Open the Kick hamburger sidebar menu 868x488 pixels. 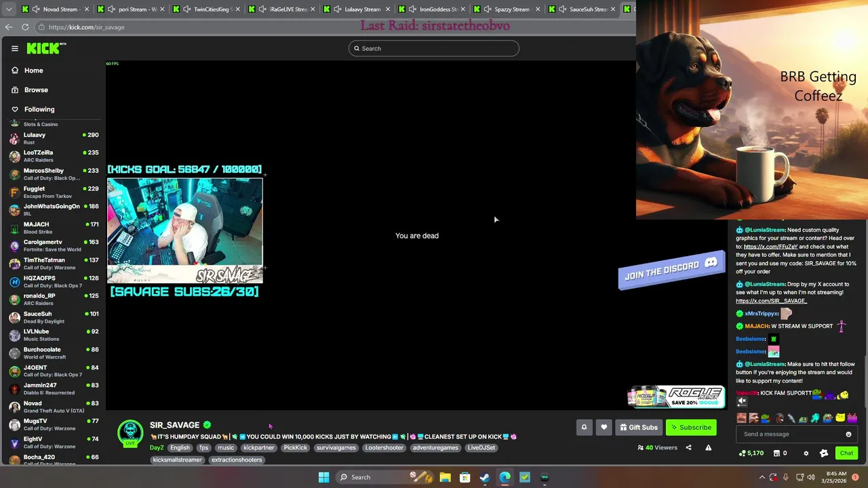click(14, 48)
